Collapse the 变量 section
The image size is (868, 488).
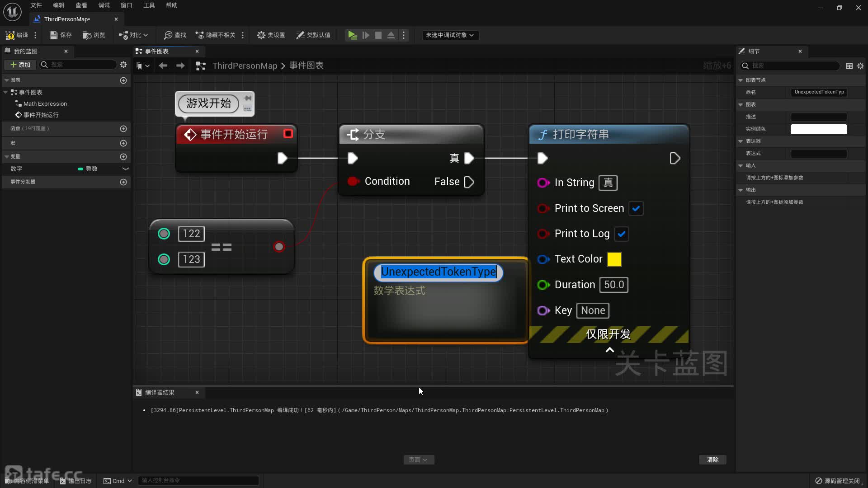(x=7, y=157)
